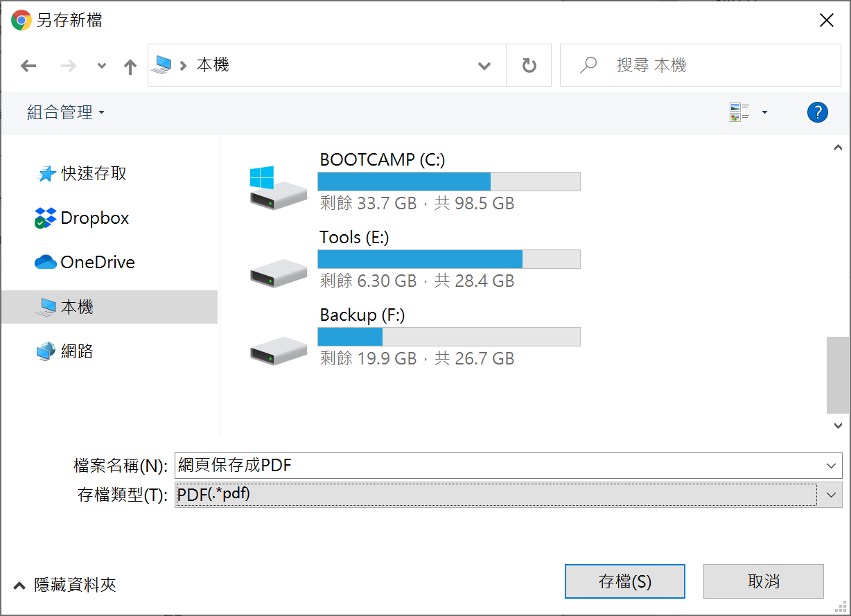The width and height of the screenshot is (851, 616).
Task: Collapse folders with 隱藏資料夾
Action: 66,585
